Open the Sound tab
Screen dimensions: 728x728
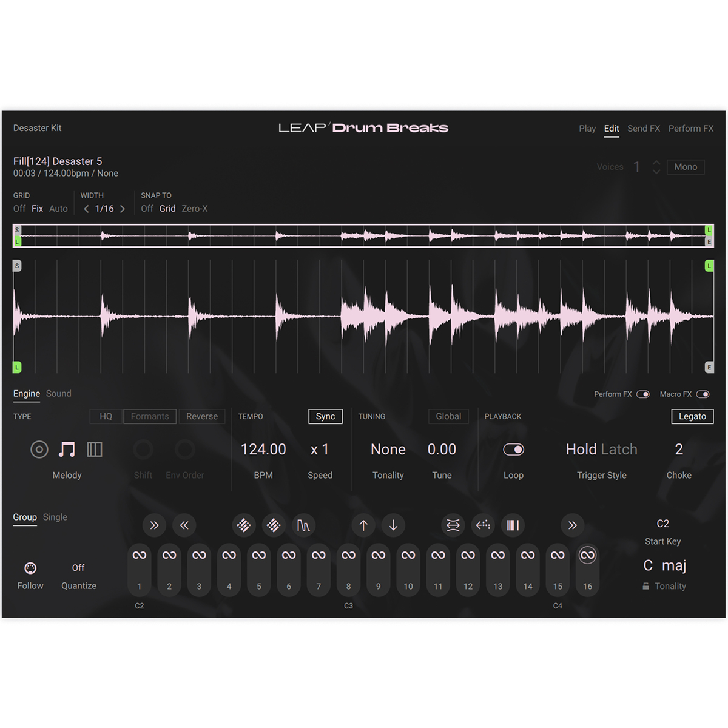(x=58, y=394)
